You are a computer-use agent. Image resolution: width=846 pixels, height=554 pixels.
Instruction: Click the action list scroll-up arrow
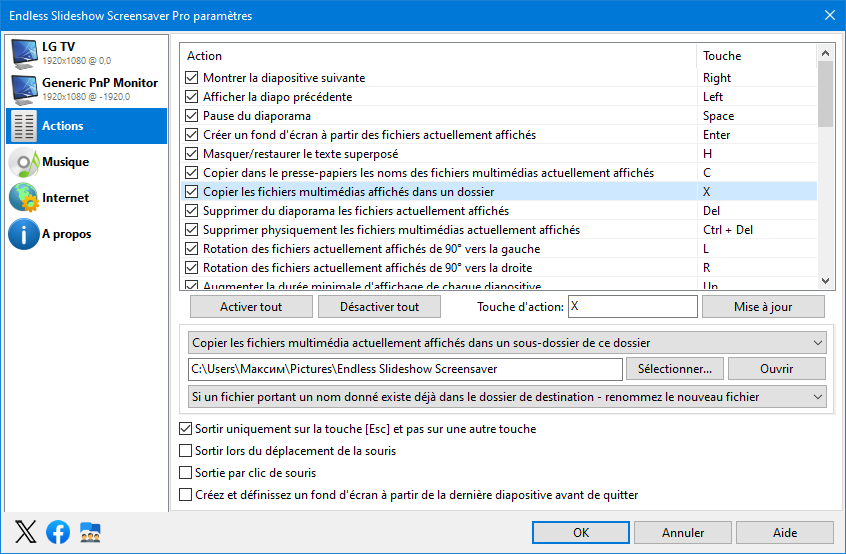pos(825,53)
